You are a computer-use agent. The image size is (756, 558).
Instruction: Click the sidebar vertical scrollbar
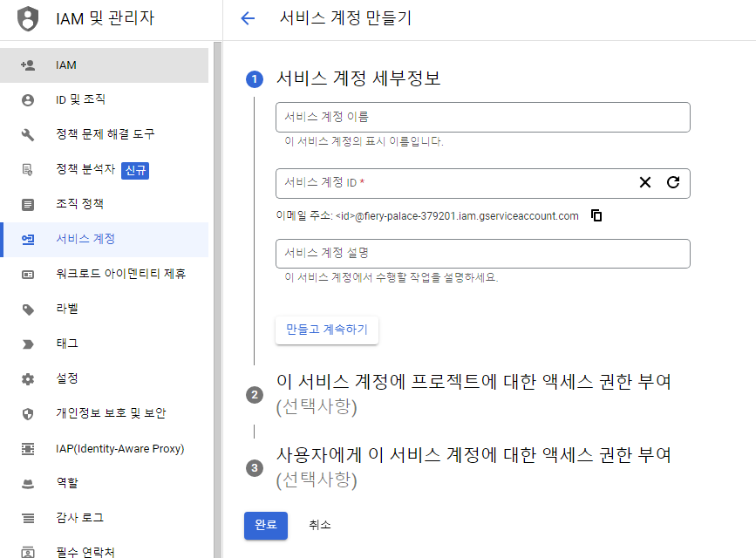tap(217, 300)
